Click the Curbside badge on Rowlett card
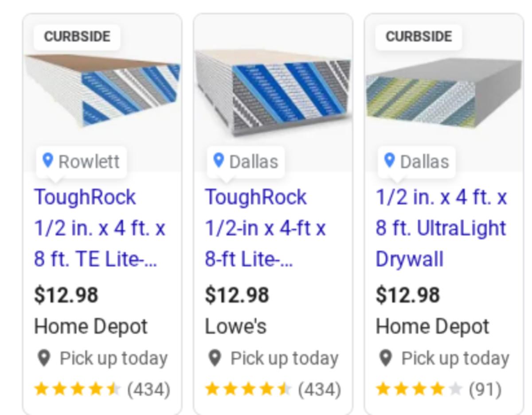Image resolution: width=532 pixels, height=415 pixels. point(77,37)
